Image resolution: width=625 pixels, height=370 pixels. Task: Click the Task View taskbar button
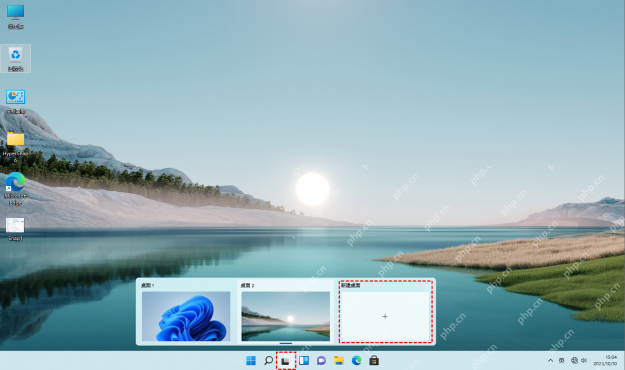[x=285, y=361]
